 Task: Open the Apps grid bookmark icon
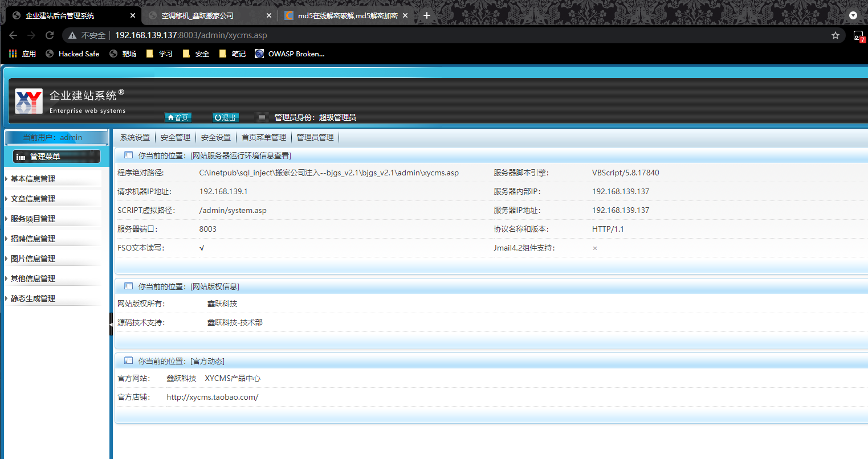click(13, 54)
